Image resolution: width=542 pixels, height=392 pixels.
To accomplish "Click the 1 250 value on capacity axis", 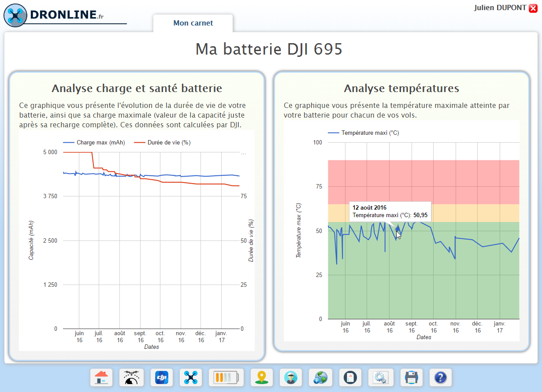I will point(50,285).
